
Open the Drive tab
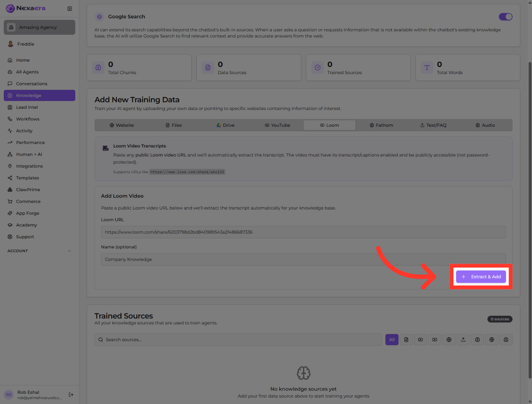226,125
